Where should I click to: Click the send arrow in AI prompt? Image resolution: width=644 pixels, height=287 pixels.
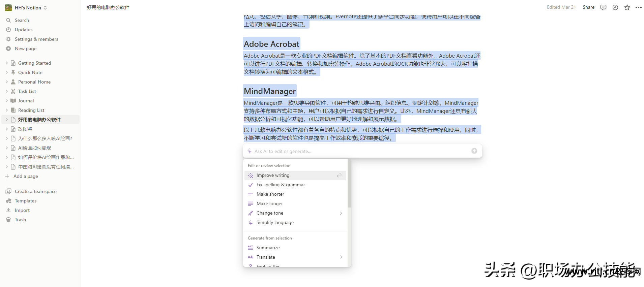click(474, 151)
